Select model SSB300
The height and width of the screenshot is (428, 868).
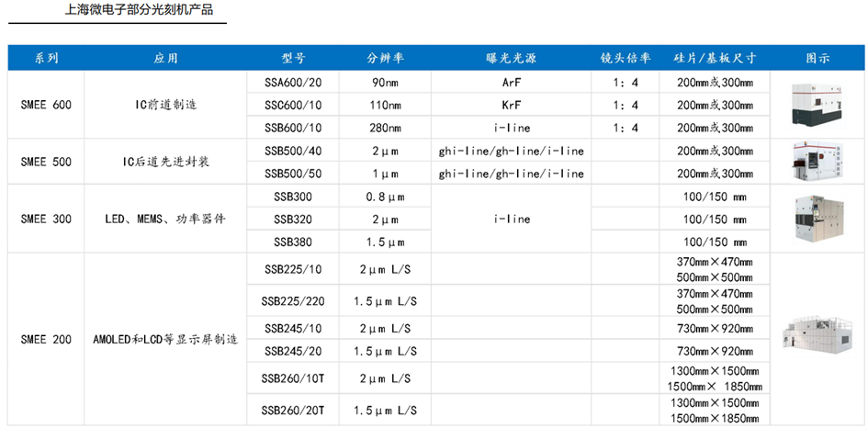(293, 197)
